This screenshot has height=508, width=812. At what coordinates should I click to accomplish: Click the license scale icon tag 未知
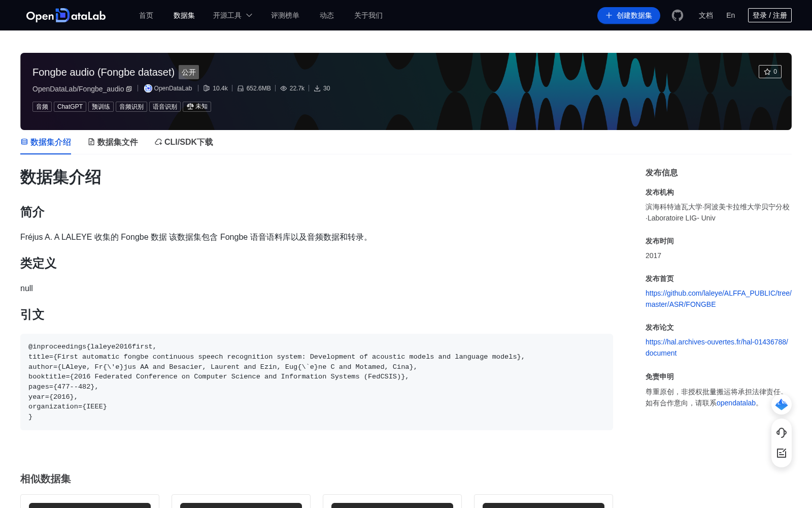[x=197, y=107]
